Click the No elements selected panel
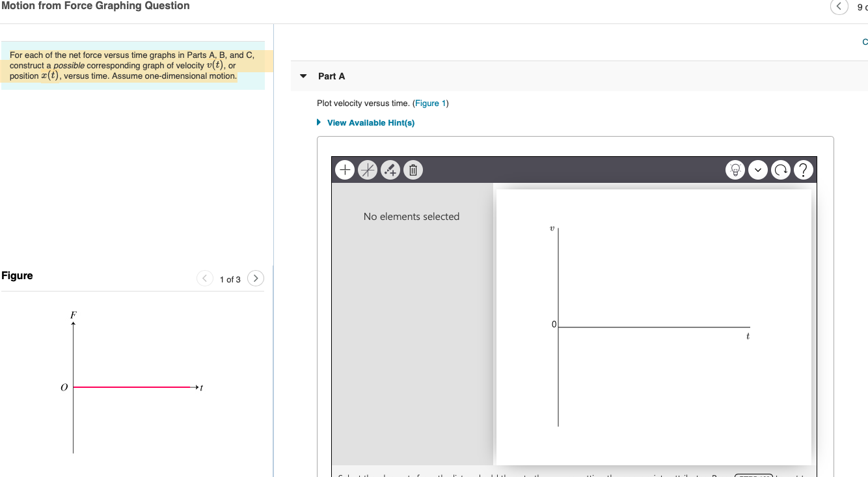 [411, 216]
